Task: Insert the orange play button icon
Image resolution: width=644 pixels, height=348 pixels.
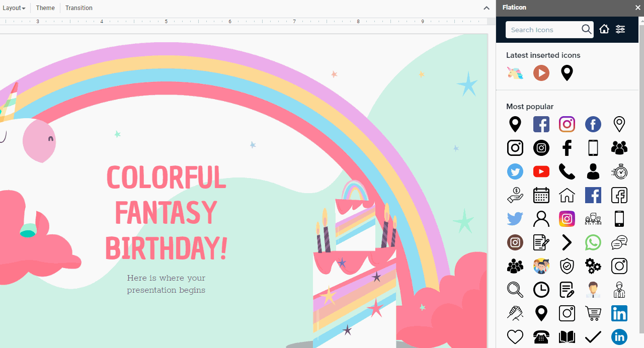Action: tap(541, 73)
